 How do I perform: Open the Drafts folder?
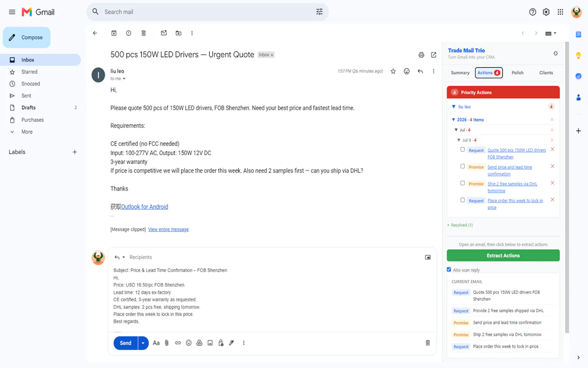[x=29, y=107]
